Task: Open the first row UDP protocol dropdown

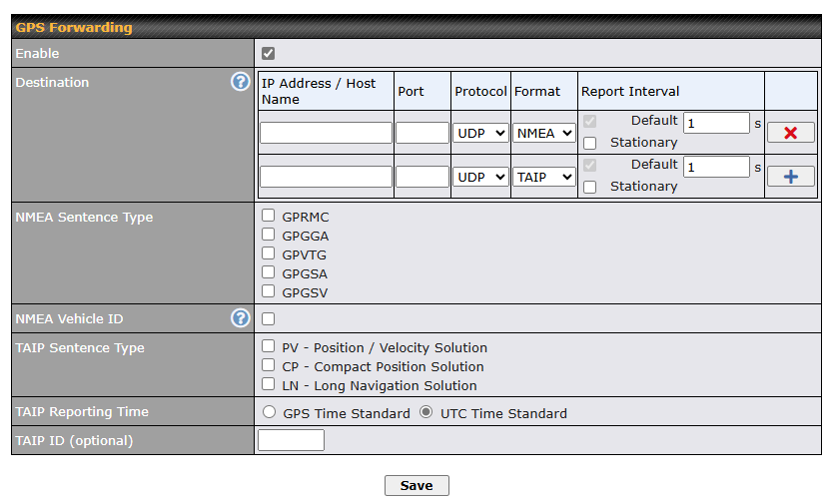Action: 480,133
